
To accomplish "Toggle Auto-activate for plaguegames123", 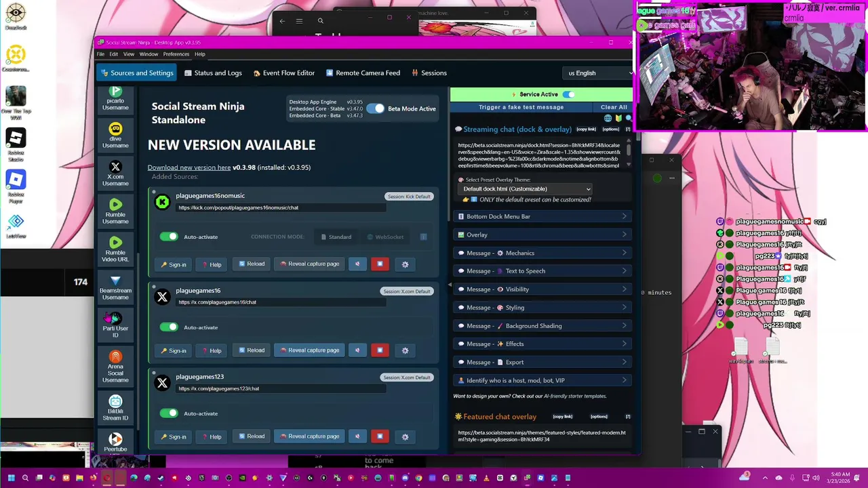I will click(x=169, y=413).
